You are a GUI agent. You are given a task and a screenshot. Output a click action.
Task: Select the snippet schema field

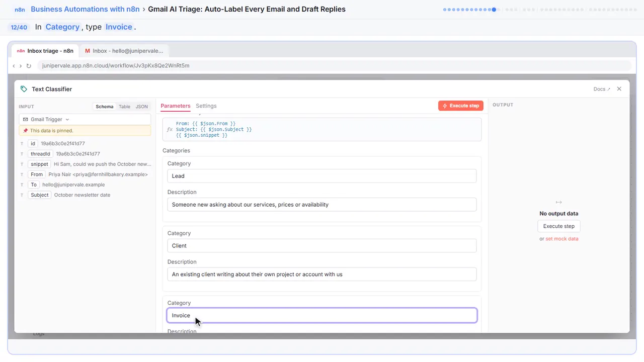pos(39,164)
